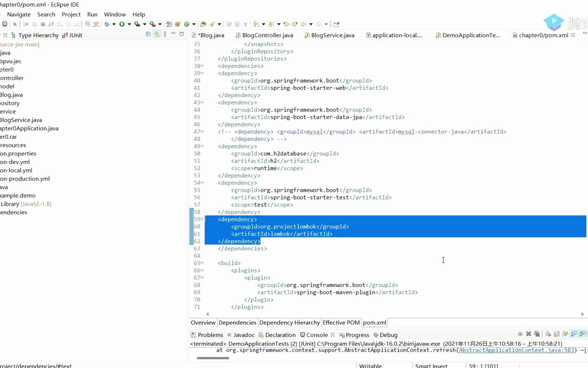Click the editor scroll-left arrow
Image resolution: width=588 pixels, height=368 pixels.
pyautogui.click(x=207, y=314)
